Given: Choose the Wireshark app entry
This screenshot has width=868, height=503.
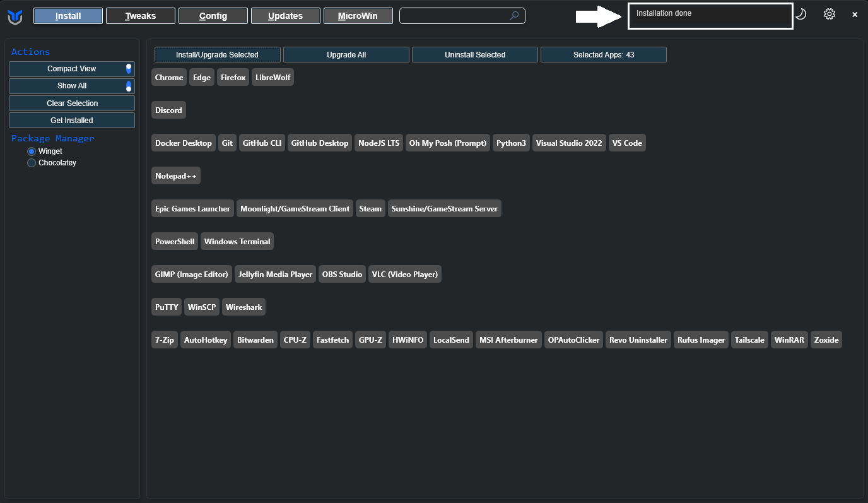Looking at the screenshot, I should pos(243,307).
